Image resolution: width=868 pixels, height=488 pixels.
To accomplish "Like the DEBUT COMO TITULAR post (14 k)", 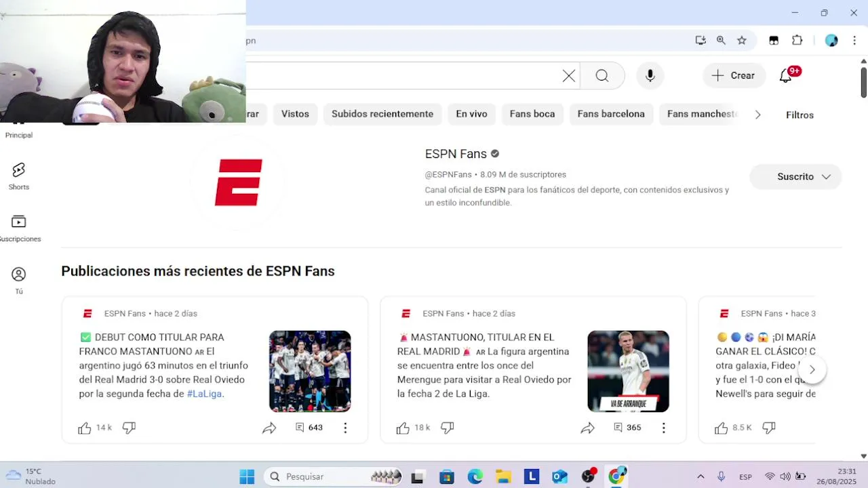I will tap(85, 428).
